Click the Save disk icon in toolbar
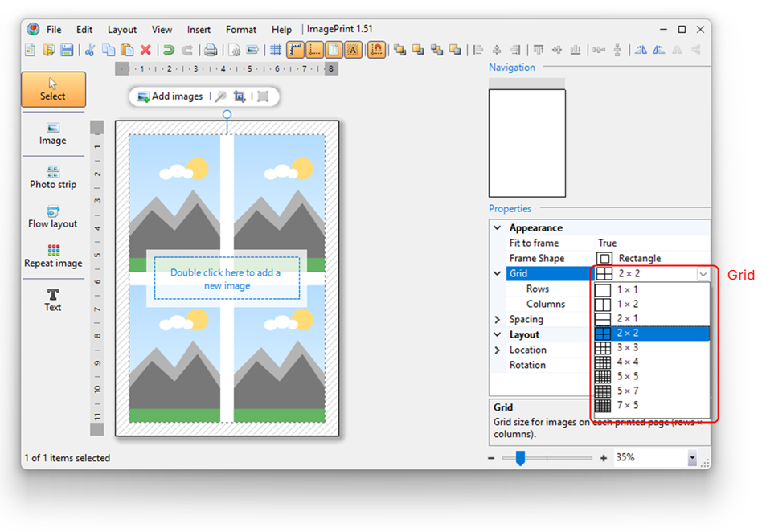Image resolution: width=762 pixels, height=532 pixels. pyautogui.click(x=67, y=50)
